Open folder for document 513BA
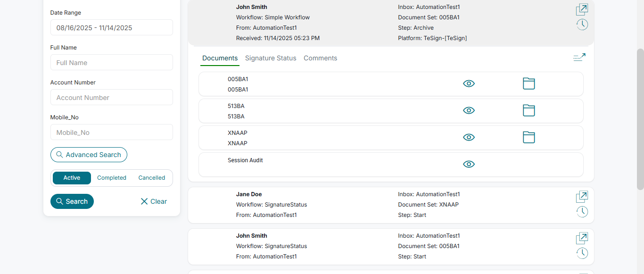This screenshot has height=274, width=644. [x=529, y=111]
